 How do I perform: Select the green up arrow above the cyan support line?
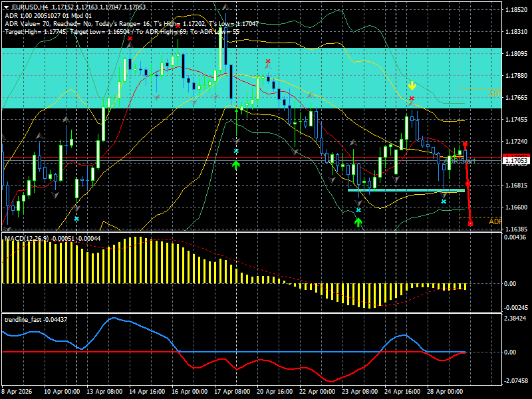(x=358, y=220)
